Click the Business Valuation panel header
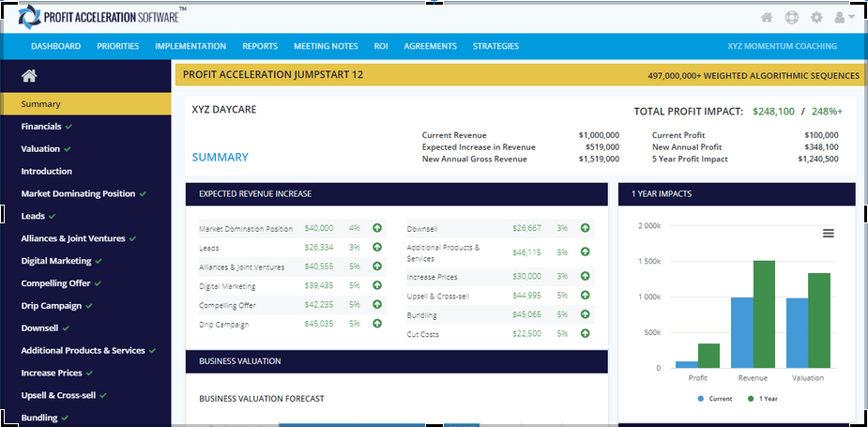Image resolution: width=868 pixels, height=427 pixels. coord(396,361)
